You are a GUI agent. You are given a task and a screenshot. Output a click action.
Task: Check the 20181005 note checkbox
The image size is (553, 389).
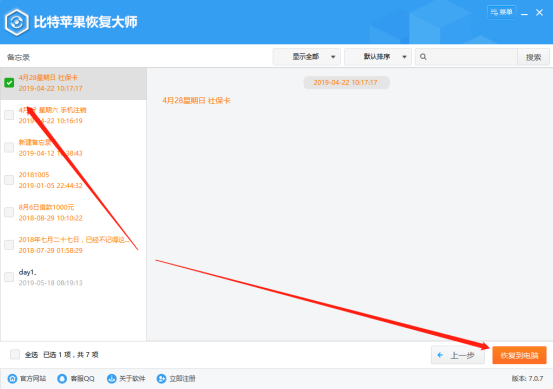click(9, 180)
